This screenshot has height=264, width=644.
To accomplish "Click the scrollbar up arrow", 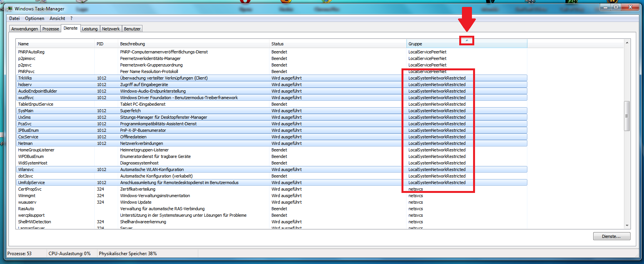I will tap(627, 43).
